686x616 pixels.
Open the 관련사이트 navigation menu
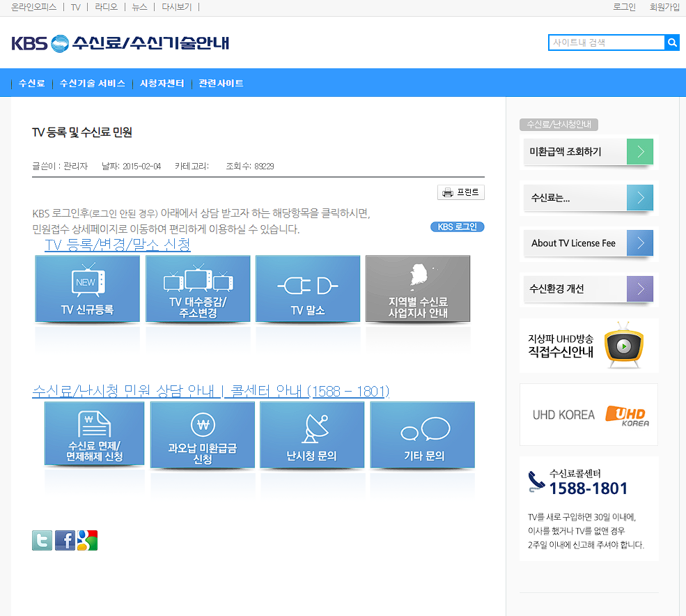(x=221, y=83)
